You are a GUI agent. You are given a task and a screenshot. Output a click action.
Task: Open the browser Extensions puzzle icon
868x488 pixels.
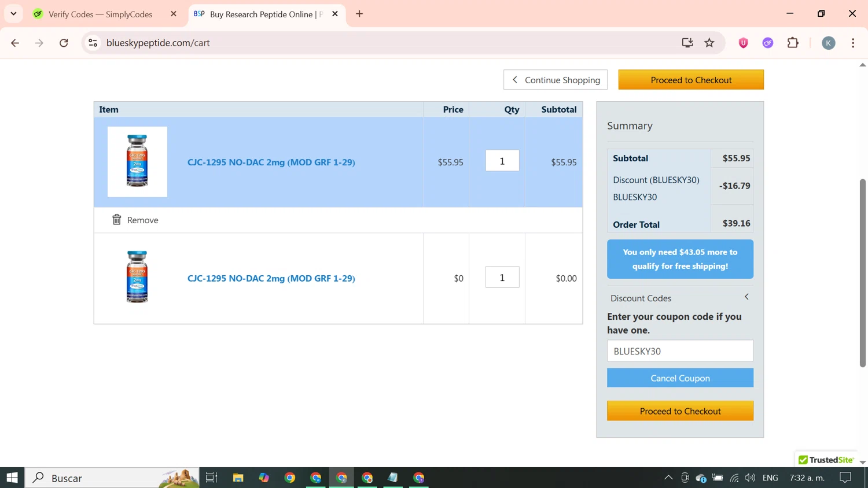click(x=793, y=43)
